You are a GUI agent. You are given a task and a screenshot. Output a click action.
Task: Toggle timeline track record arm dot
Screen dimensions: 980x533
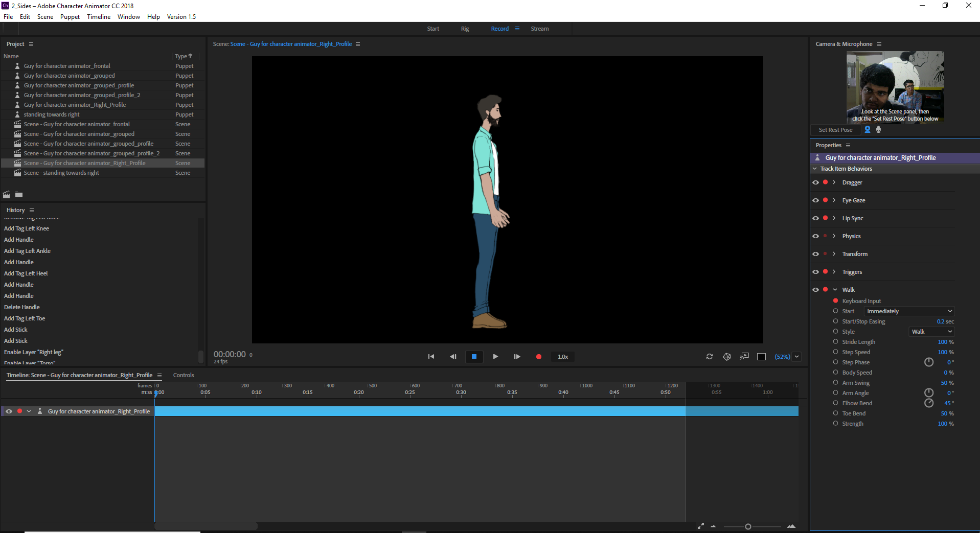tap(19, 411)
